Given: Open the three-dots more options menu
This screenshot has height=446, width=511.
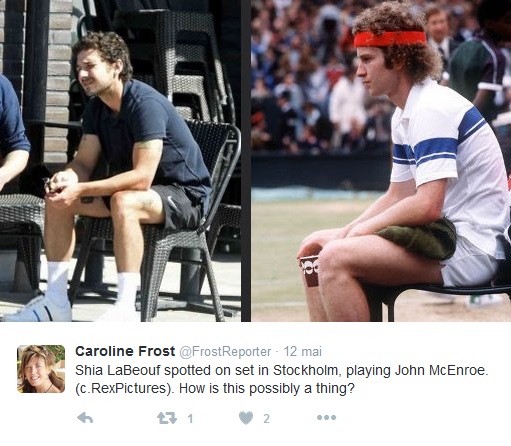Looking at the screenshot, I should pos(326,417).
